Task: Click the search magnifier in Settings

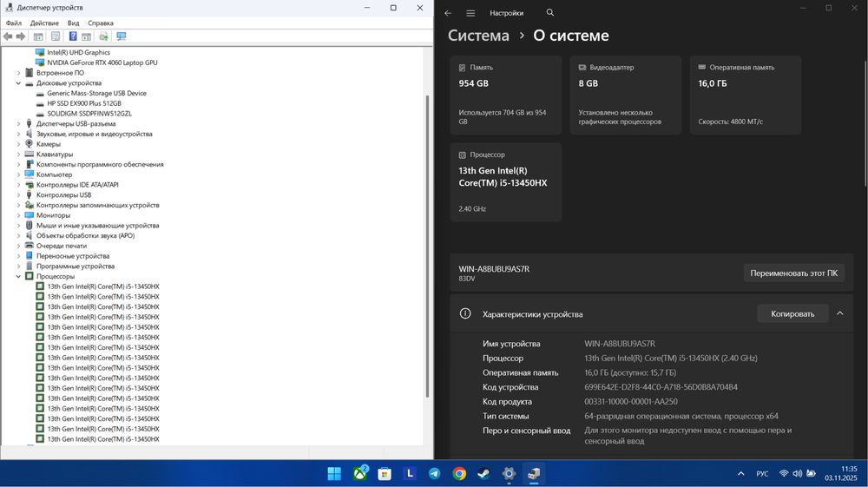Action: pos(549,12)
